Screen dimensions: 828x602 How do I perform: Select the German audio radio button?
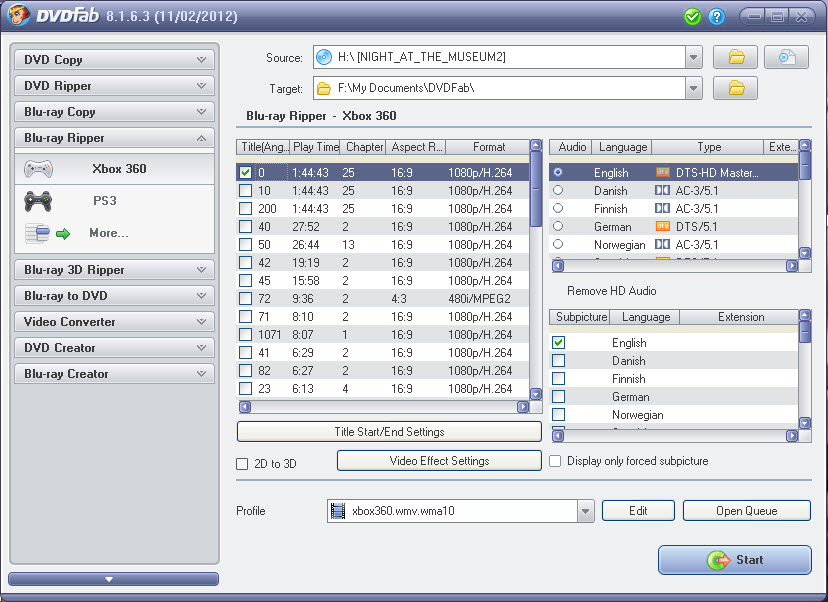(558, 226)
